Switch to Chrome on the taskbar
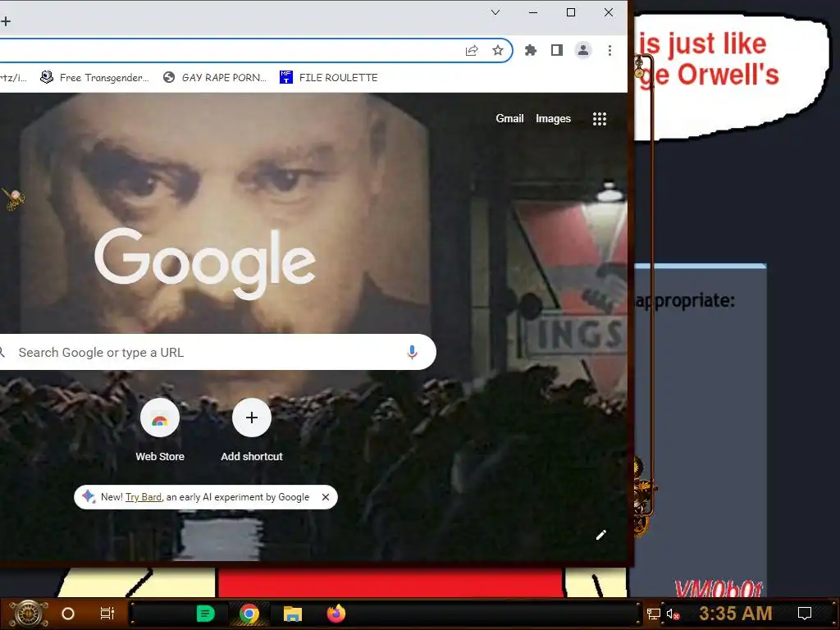840x630 pixels. point(249,614)
